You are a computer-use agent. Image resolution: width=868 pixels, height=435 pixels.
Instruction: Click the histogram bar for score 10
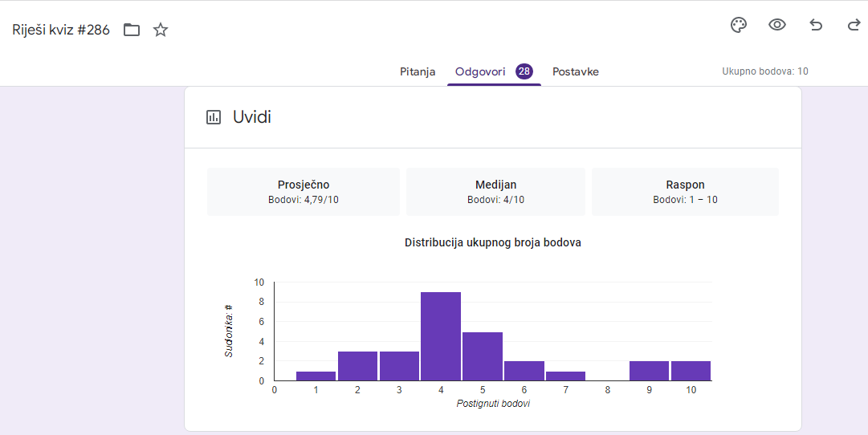[691, 371]
